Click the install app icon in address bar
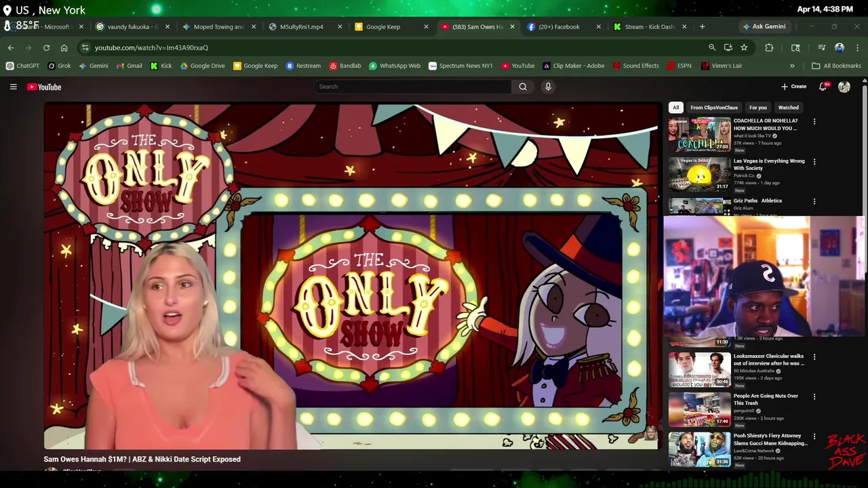 728,47
